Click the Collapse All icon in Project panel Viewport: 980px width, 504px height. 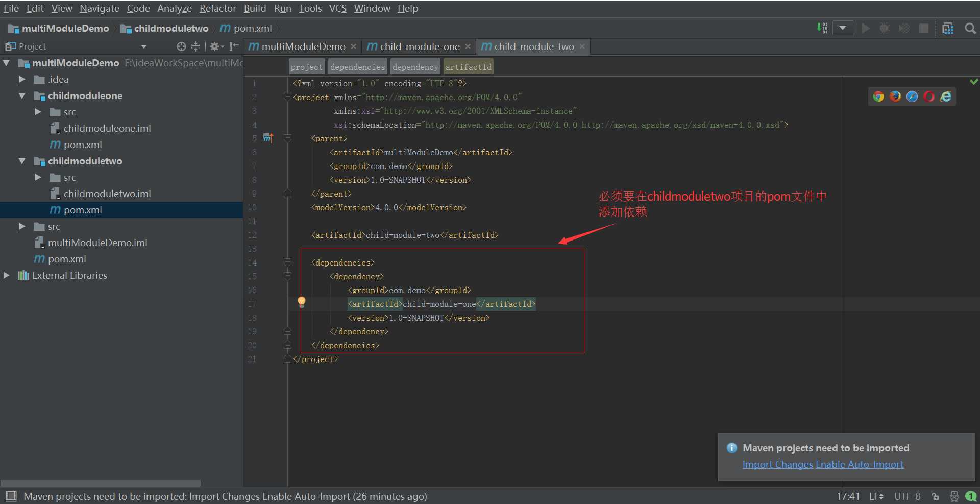[195, 46]
